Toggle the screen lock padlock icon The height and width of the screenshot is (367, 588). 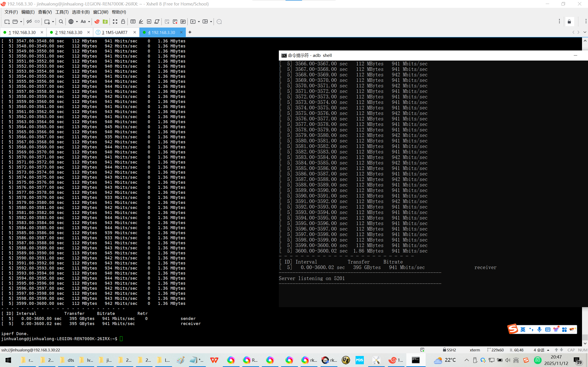click(123, 22)
